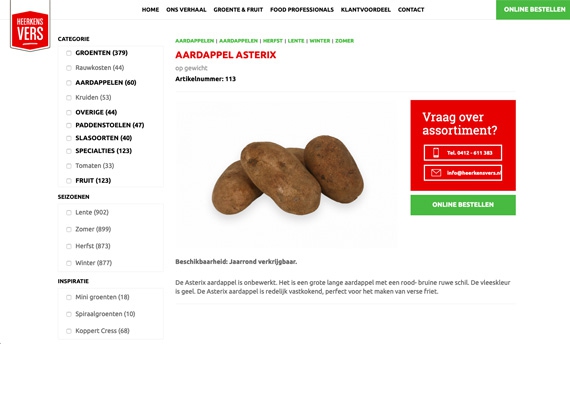Check the Koppert Cress checkbox
Image resolution: width=570 pixels, height=400 pixels.
pos(69,331)
